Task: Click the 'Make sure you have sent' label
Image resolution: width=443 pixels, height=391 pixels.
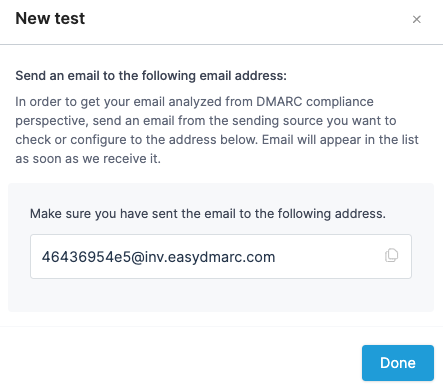Action: [x=208, y=214]
